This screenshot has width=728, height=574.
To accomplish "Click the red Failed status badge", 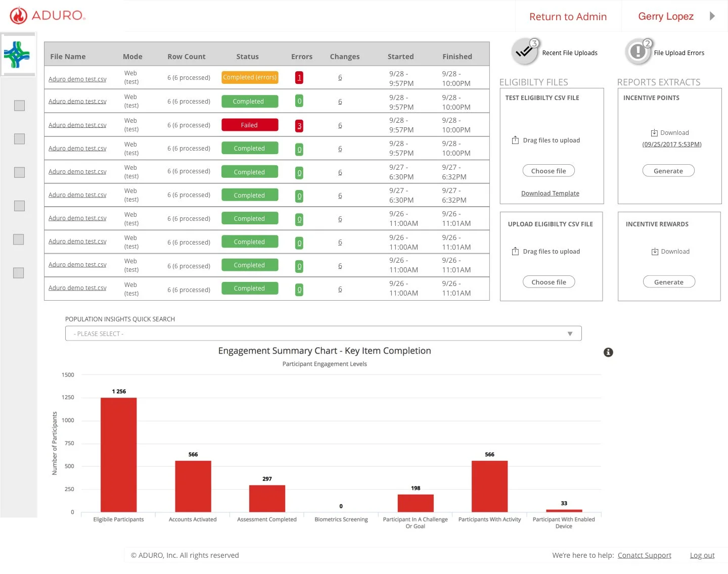I will click(250, 125).
